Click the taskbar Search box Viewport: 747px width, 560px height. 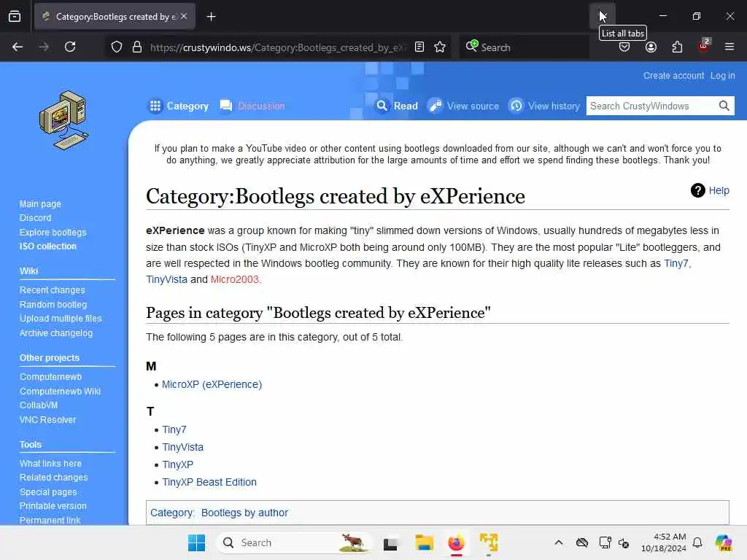[294, 542]
